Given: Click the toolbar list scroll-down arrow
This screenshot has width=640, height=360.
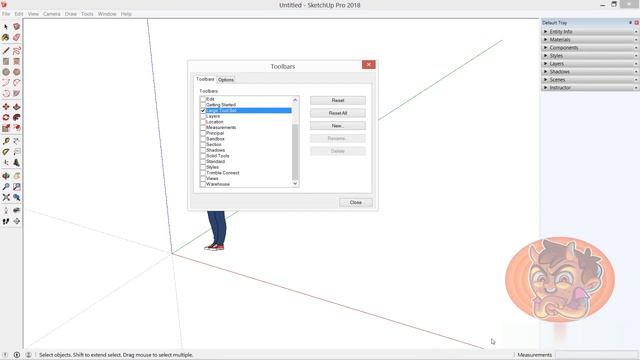Looking at the screenshot, I should coord(295,184).
